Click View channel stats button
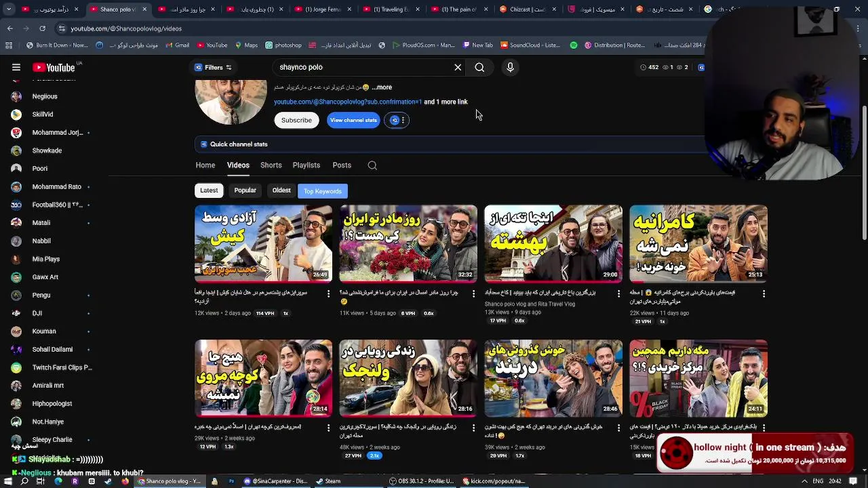Screen dimensions: 868x488 click(353, 120)
